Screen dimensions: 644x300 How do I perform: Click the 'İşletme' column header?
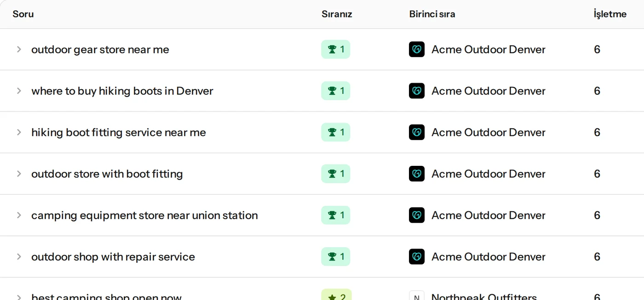click(610, 14)
